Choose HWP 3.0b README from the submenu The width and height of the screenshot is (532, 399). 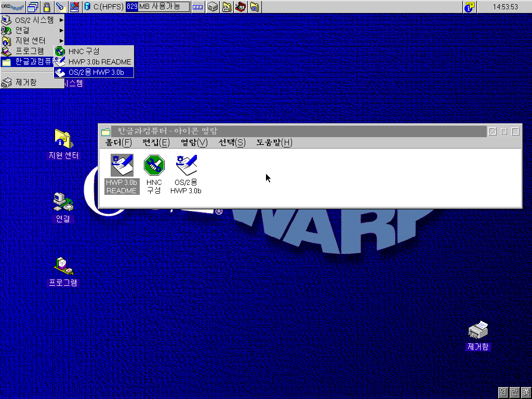[94, 62]
